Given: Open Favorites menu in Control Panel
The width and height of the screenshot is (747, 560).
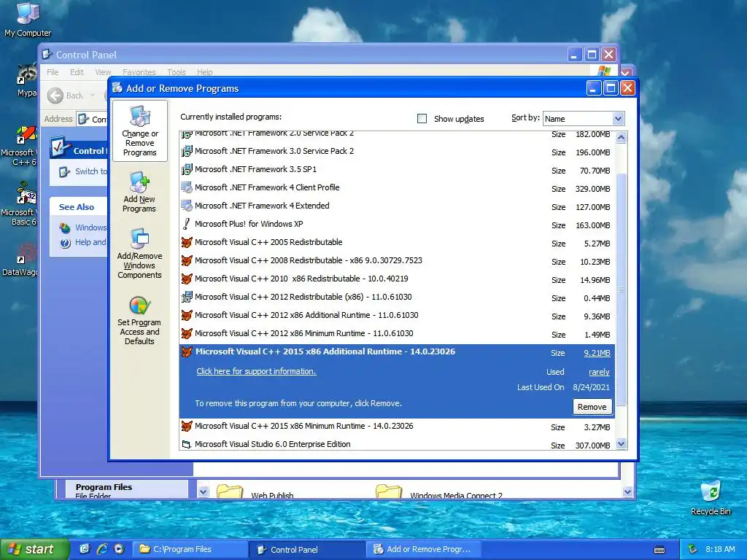Looking at the screenshot, I should click(x=139, y=72).
